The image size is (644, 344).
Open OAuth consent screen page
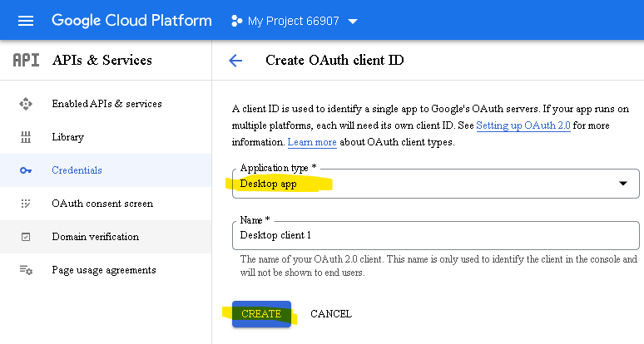pyautogui.click(x=102, y=204)
